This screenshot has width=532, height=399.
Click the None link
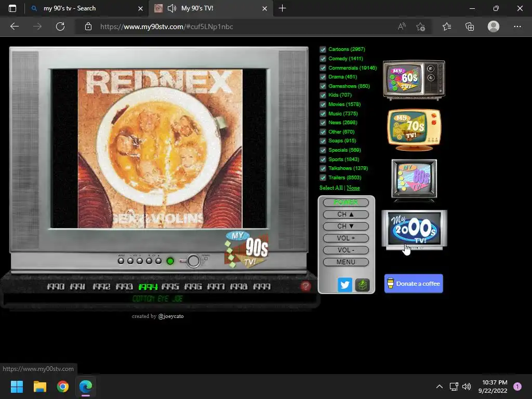353,188
